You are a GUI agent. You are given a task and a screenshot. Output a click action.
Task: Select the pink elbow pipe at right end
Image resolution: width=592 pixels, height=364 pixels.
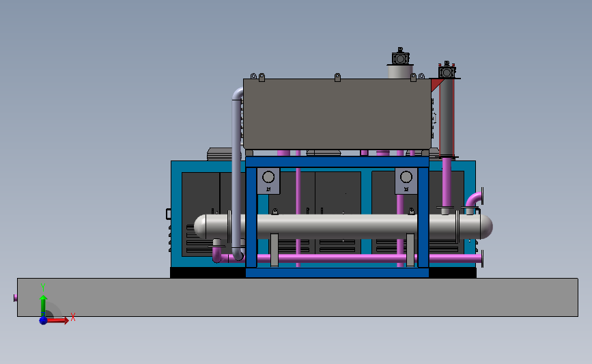[x=474, y=199]
